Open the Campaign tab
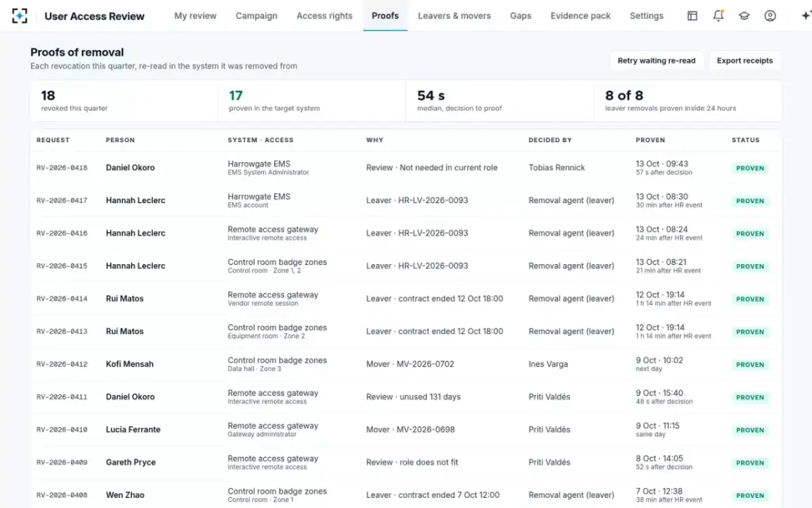The image size is (812, 508). pos(256,16)
